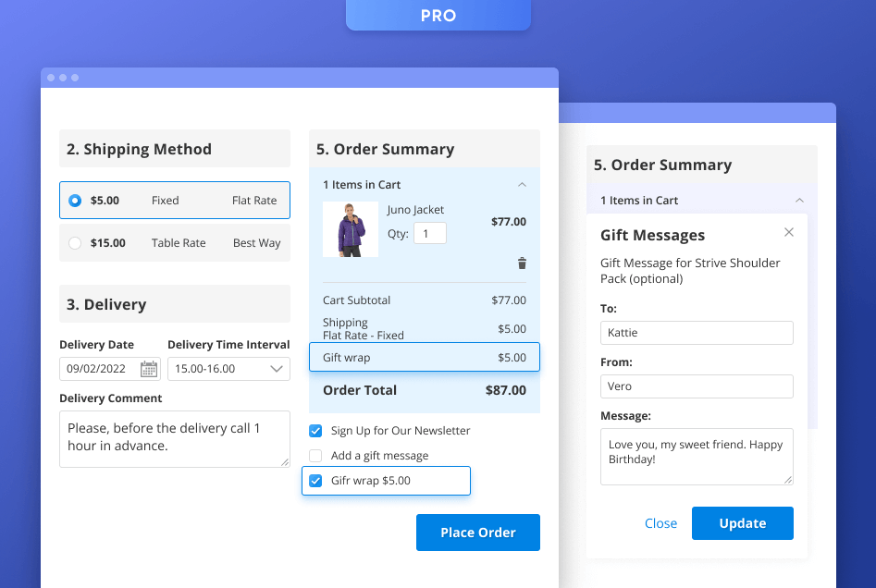
Task: Click inside the Message text area
Action: coord(697,455)
